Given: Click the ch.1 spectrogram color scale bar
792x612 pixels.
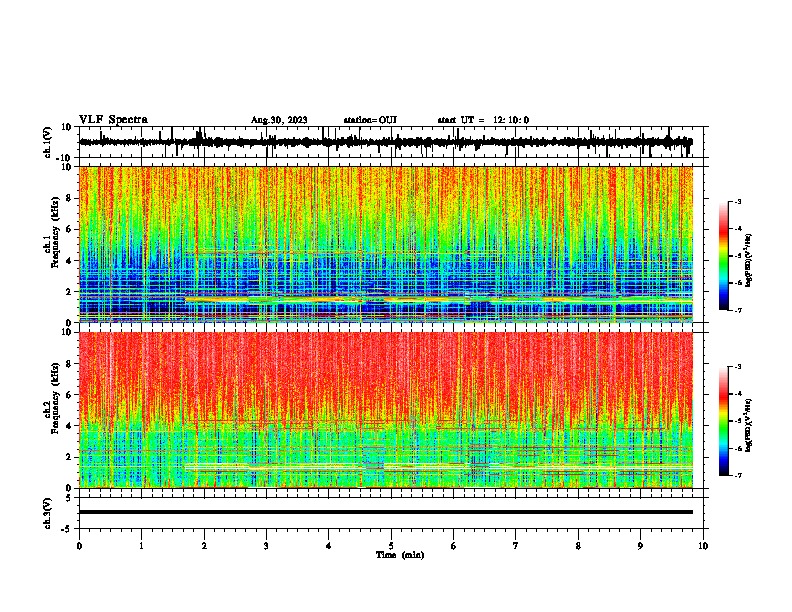Looking at the screenshot, I should tap(724, 256).
